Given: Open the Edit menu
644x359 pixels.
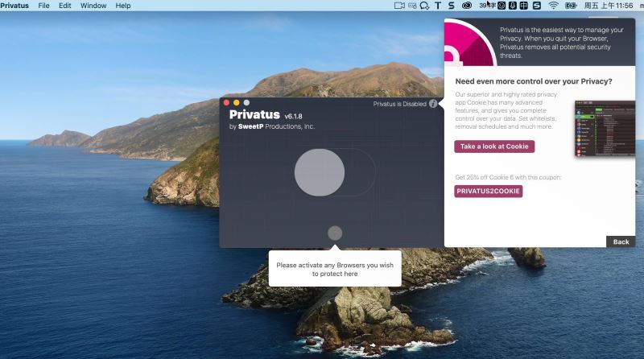Looking at the screenshot, I should (x=65, y=6).
